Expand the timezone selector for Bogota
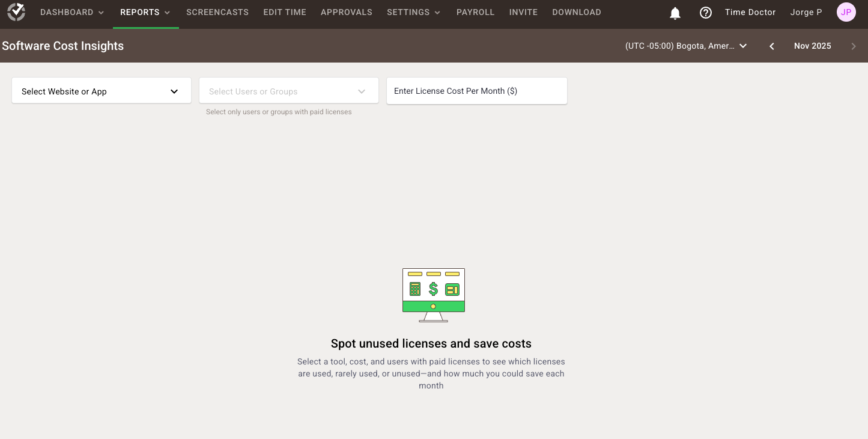The width and height of the screenshot is (868, 439). (x=686, y=46)
